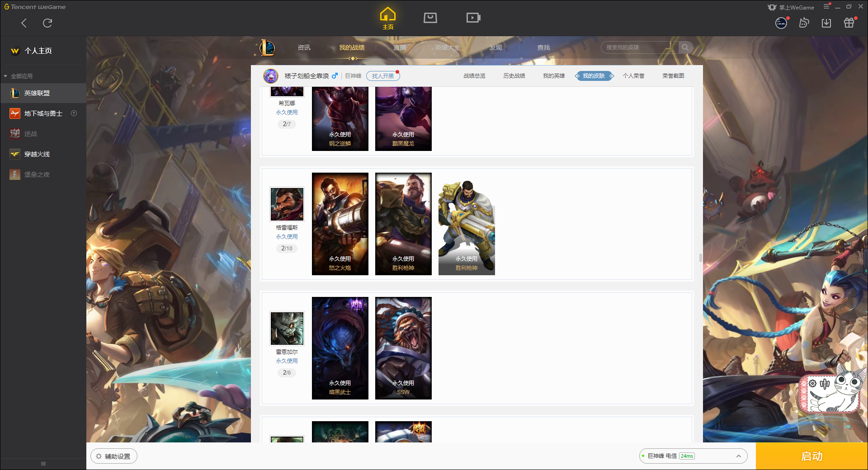Image resolution: width=868 pixels, height=470 pixels.
Task: Go back with the left arrow
Action: (24, 23)
